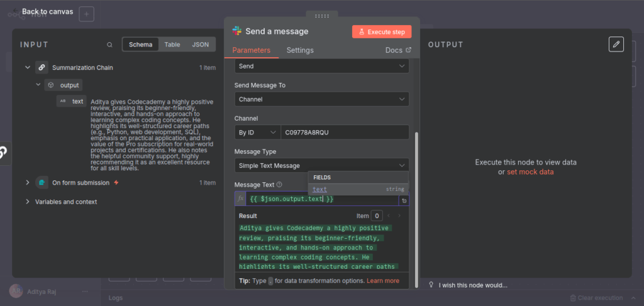Click the Execute step button

382,31
